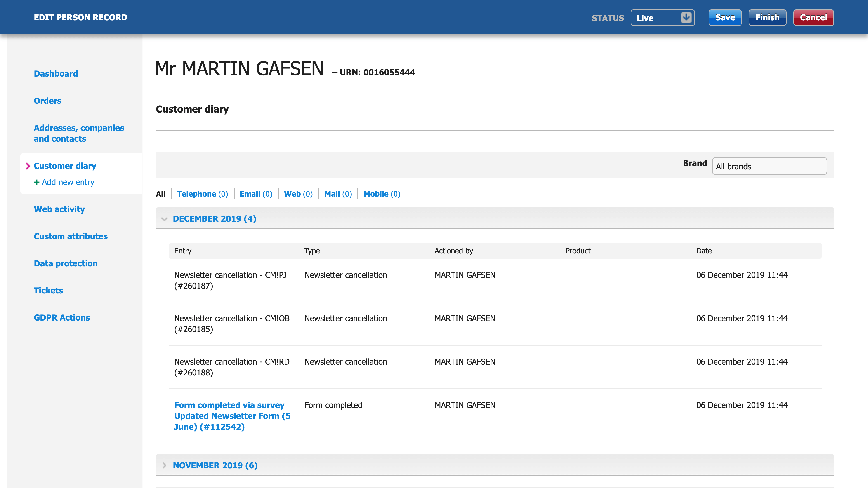Screen dimensions: 868x488
Task: Navigate to GDPR Actions
Action: pos(62,318)
